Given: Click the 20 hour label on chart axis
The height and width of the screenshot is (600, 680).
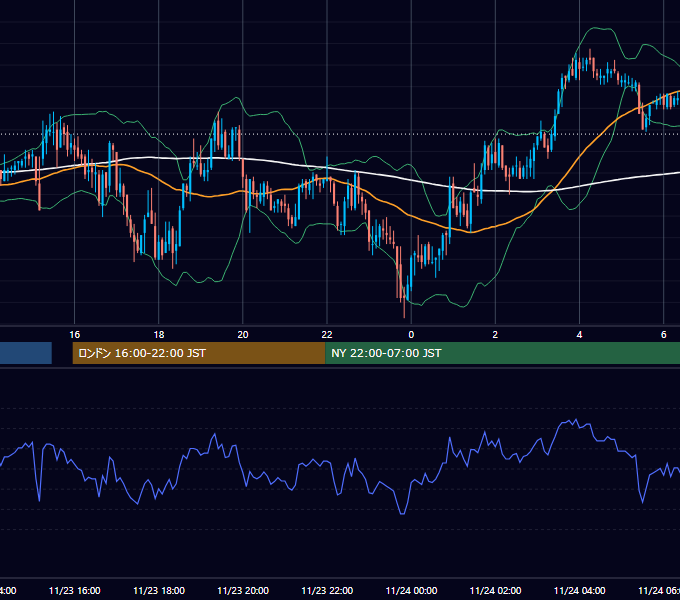Looking at the screenshot, I should [243, 334].
